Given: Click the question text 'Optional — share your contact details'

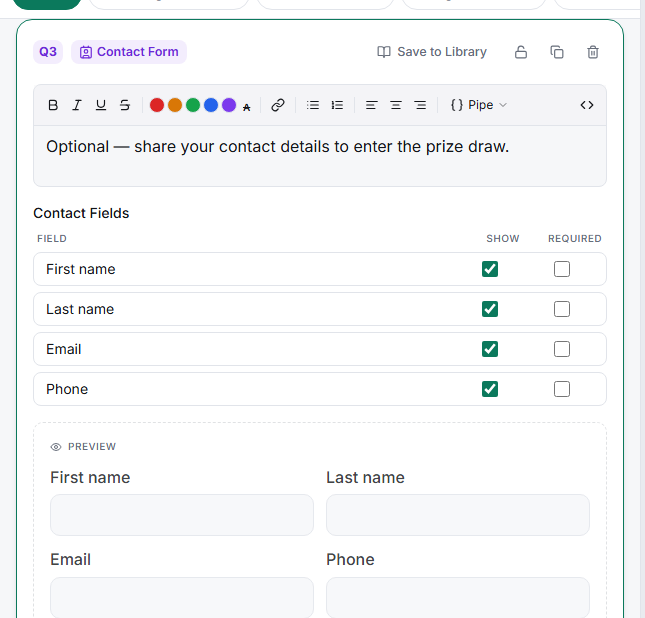Looking at the screenshot, I should [188, 147].
